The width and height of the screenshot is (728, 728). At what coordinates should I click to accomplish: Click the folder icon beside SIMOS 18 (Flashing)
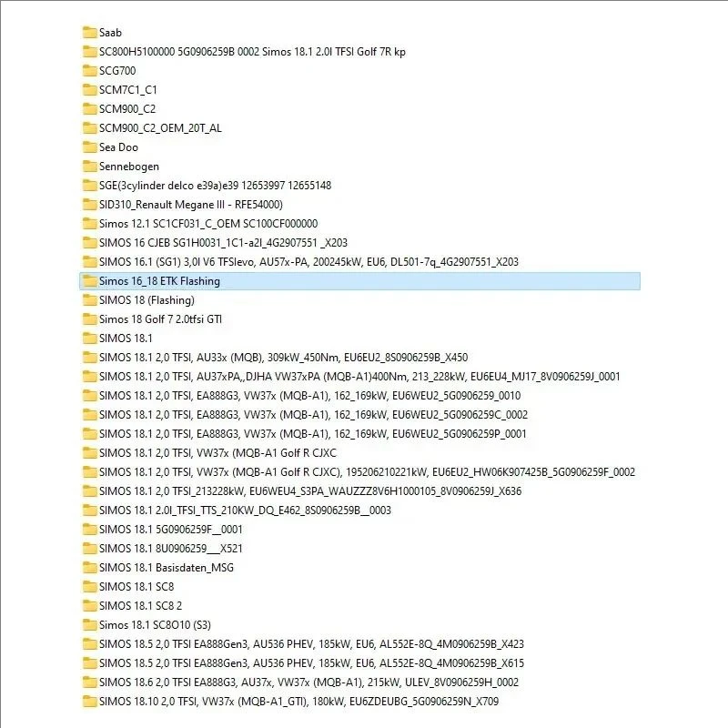(x=89, y=300)
